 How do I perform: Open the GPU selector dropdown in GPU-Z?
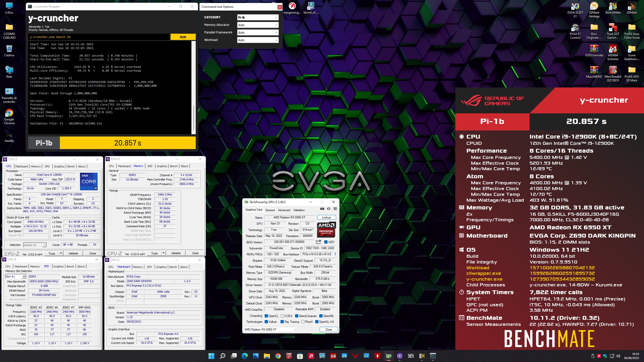(x=270, y=330)
